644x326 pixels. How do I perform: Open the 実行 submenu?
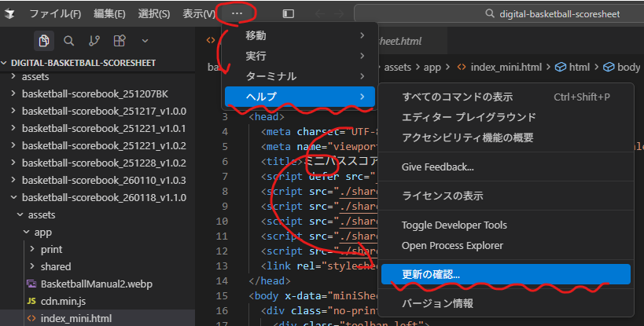click(300, 56)
